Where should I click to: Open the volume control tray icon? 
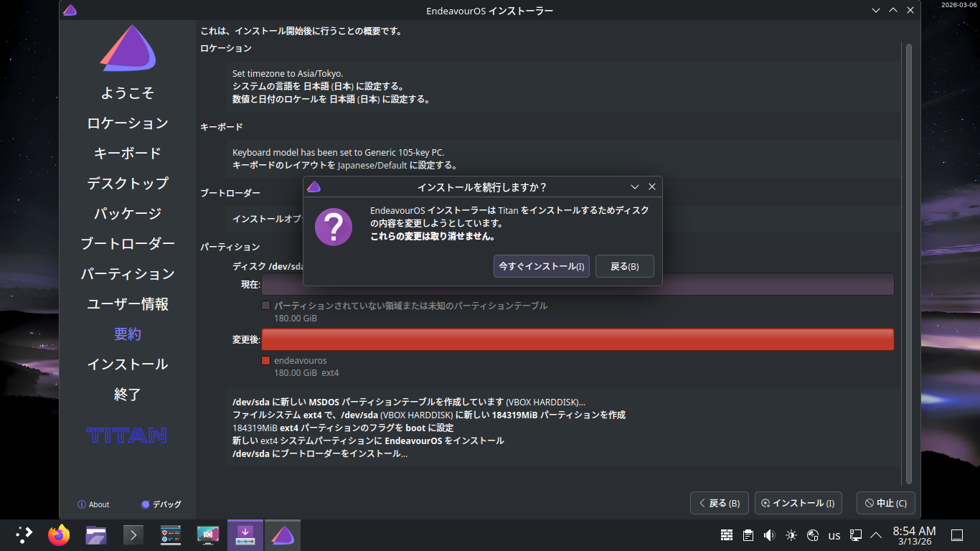pos(770,535)
